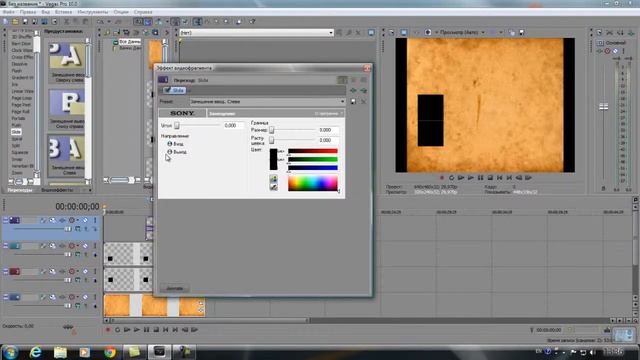The image size is (640, 360).
Task: Click the rainbow color spectrum picker
Action: pyautogui.click(x=313, y=183)
